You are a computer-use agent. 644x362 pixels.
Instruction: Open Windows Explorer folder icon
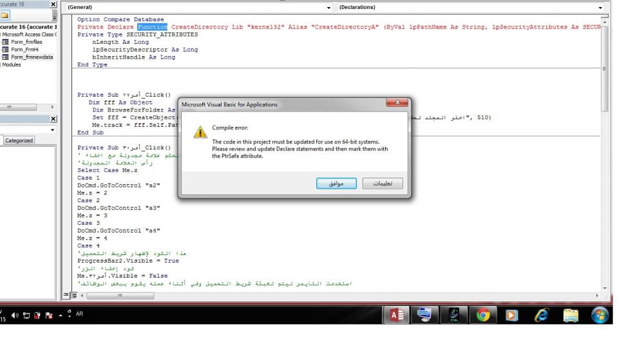coord(571,315)
